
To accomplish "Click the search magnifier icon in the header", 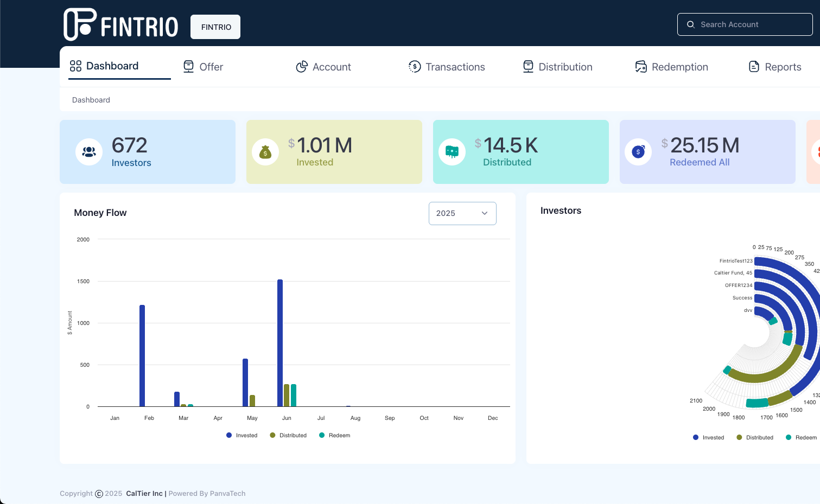I will point(691,24).
